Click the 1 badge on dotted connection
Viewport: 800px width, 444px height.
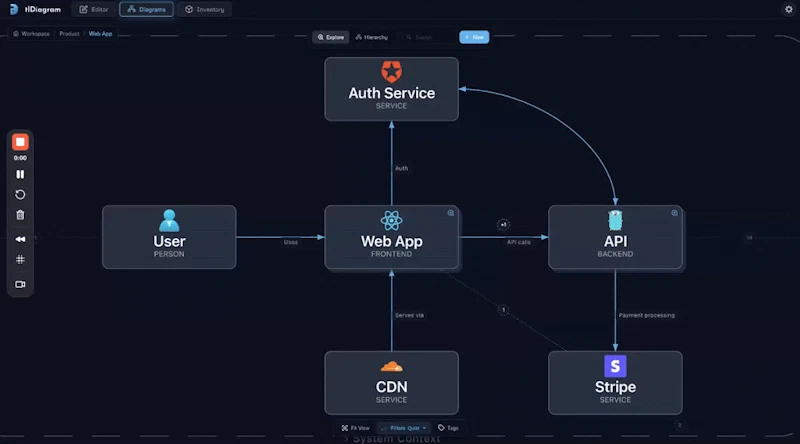pyautogui.click(x=503, y=310)
